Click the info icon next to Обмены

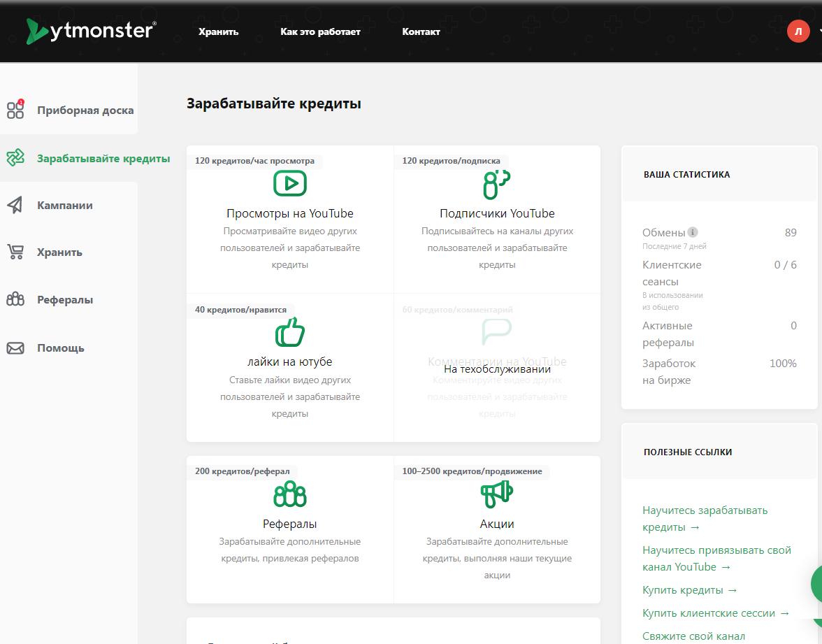[693, 232]
